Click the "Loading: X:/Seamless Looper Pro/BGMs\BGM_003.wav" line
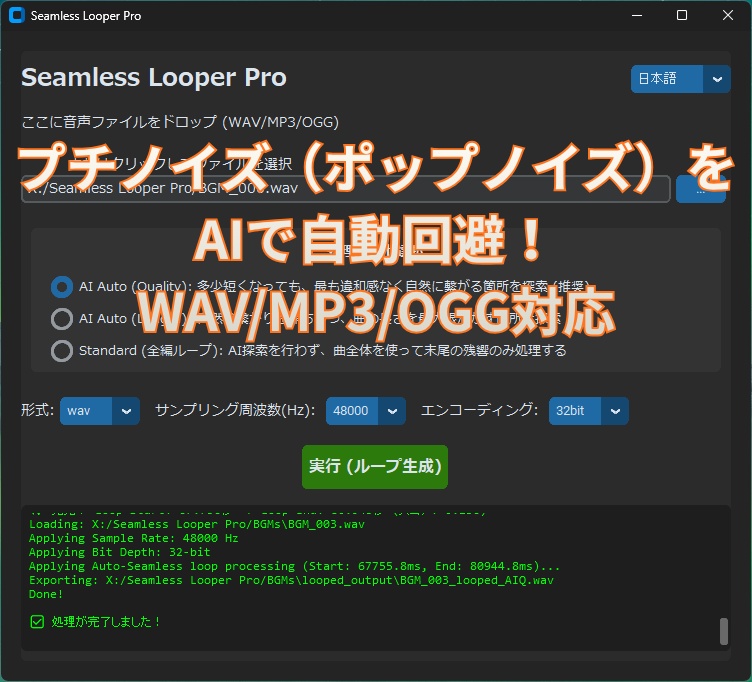Image resolution: width=752 pixels, height=682 pixels. tap(197, 524)
